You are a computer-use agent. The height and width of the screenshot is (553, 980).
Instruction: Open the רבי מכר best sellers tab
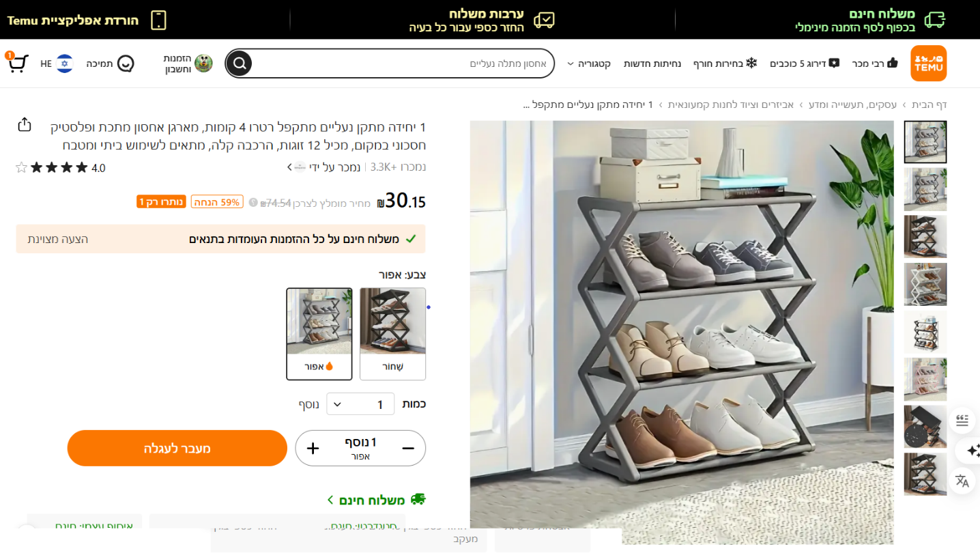coord(875,63)
